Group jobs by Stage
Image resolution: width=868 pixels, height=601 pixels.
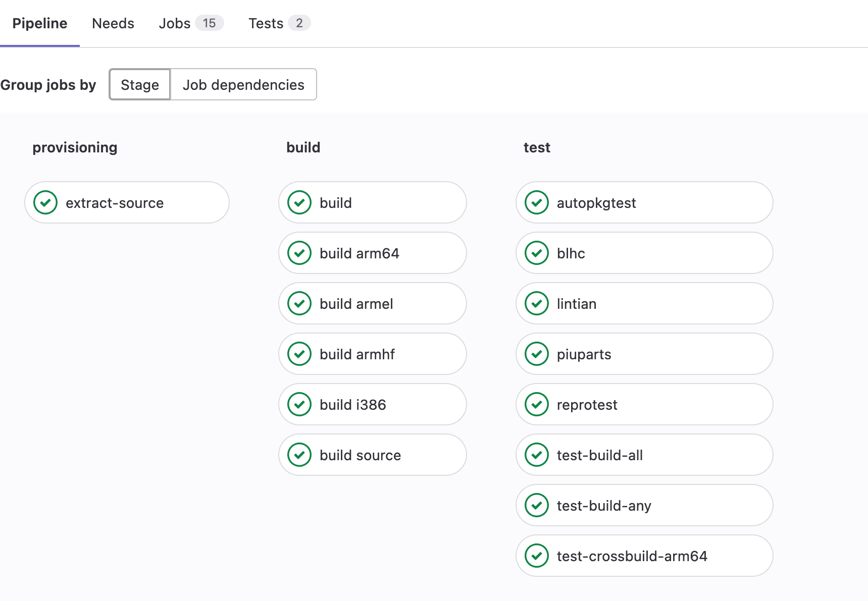(x=140, y=85)
